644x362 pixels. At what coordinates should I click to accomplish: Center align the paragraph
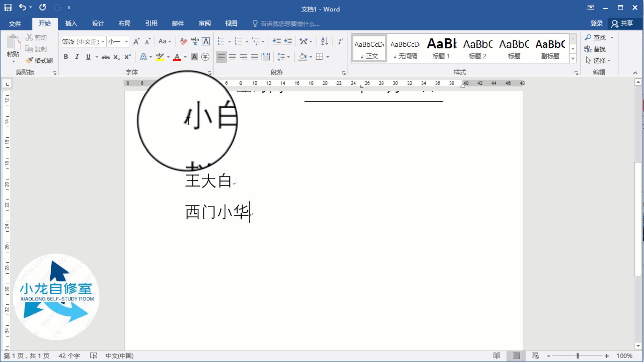pos(232,57)
